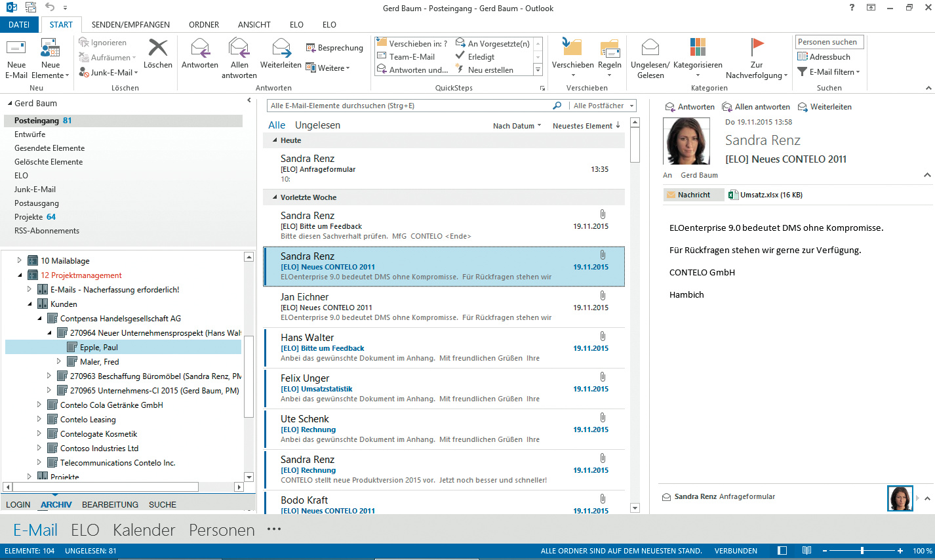Click the Ungelesen/Gelesen envelope icon

[x=650, y=49]
